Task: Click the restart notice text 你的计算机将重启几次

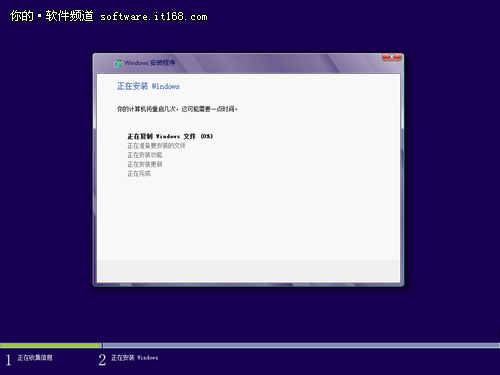Action: pyautogui.click(x=177, y=109)
